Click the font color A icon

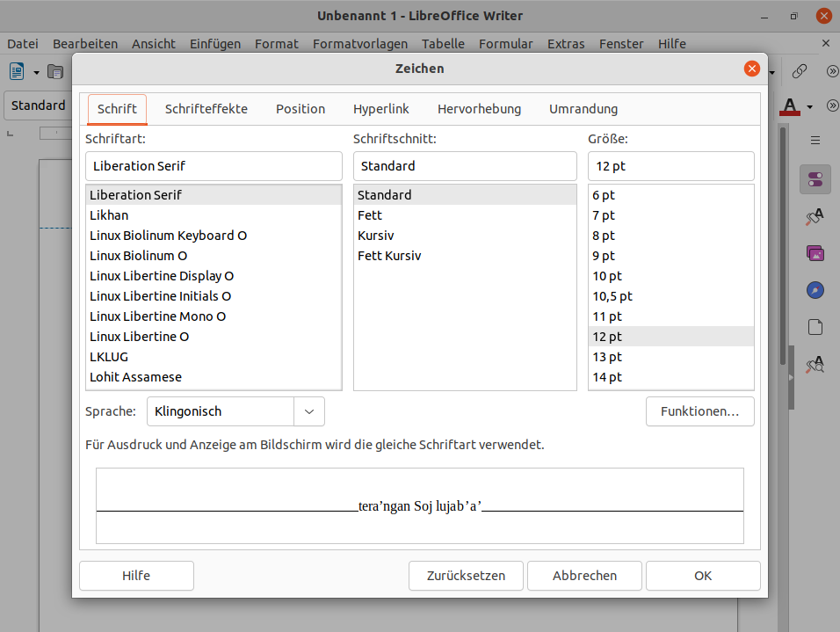point(790,106)
